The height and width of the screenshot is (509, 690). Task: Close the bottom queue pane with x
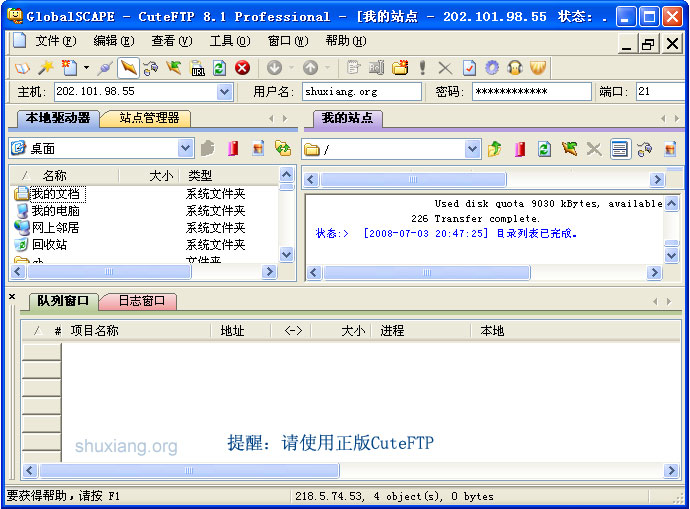pyautogui.click(x=12, y=297)
